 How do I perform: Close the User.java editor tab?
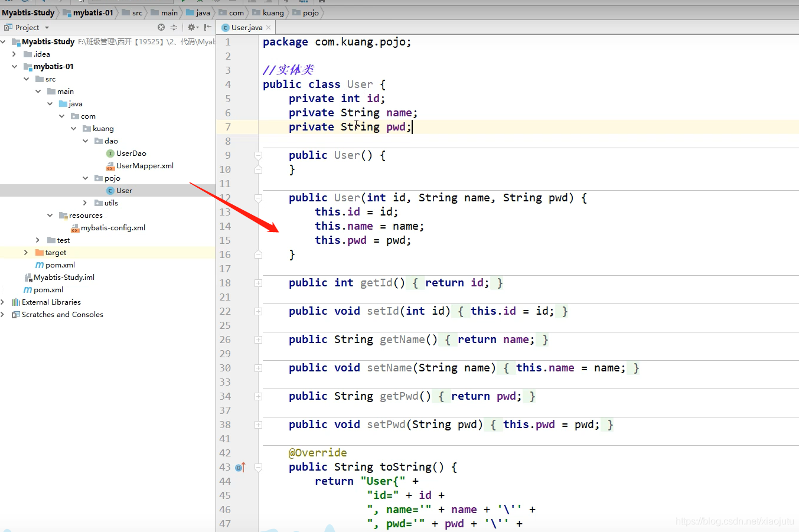tap(269, 27)
